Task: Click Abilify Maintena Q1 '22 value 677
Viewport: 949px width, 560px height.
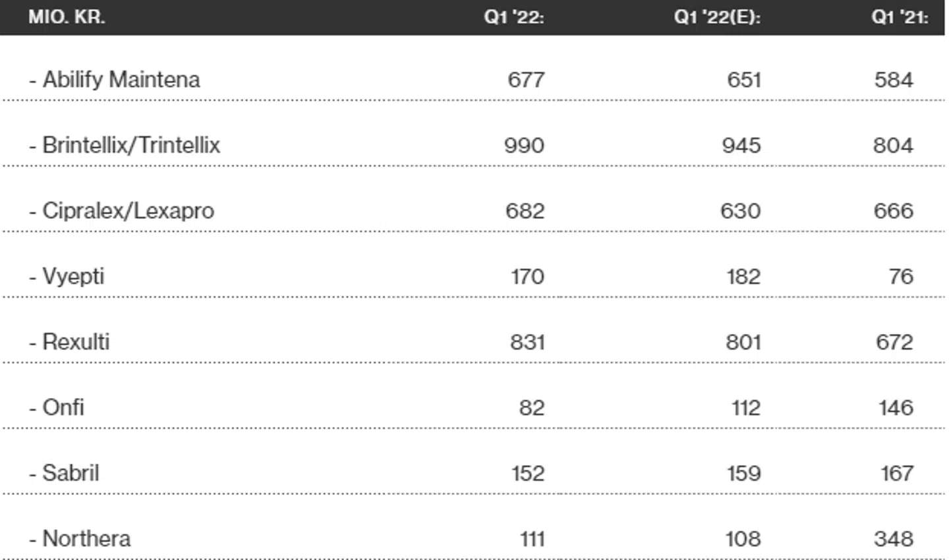Action: point(526,80)
